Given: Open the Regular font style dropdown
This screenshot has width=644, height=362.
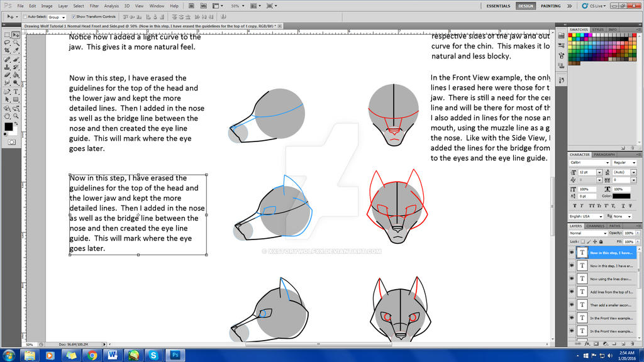Looking at the screenshot, I should 625,163.
